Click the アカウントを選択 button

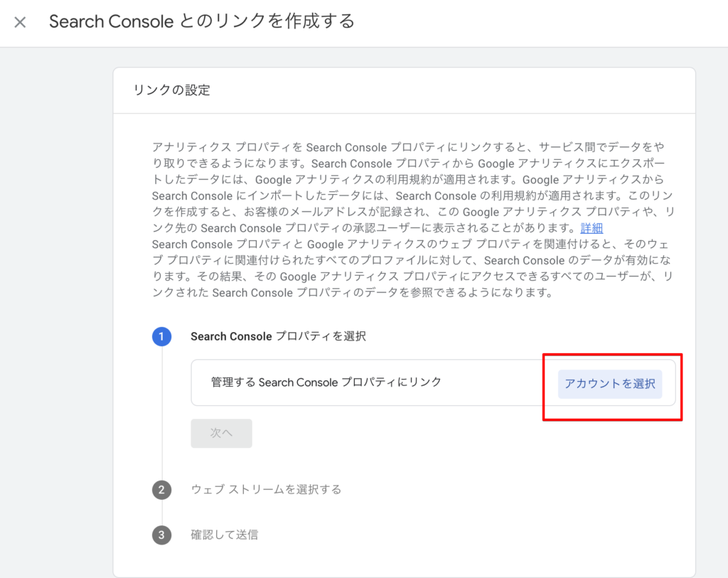pyautogui.click(x=609, y=383)
